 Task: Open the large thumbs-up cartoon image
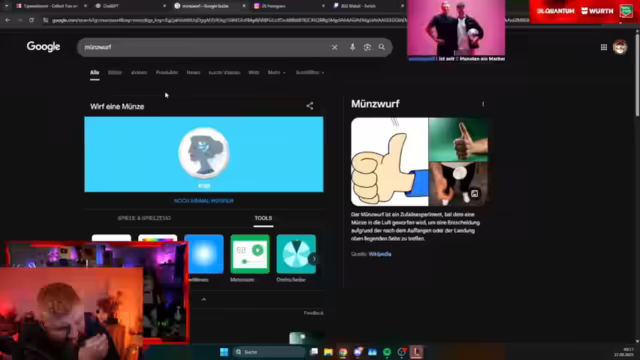coord(390,162)
